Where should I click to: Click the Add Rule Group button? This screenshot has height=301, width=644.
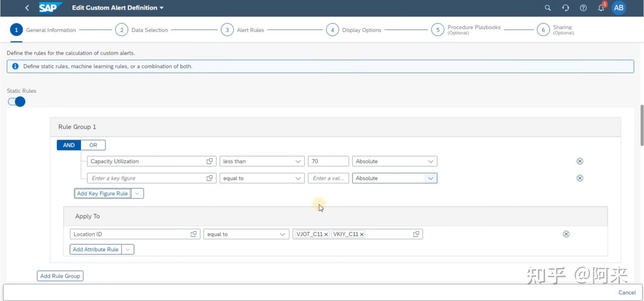(60, 276)
